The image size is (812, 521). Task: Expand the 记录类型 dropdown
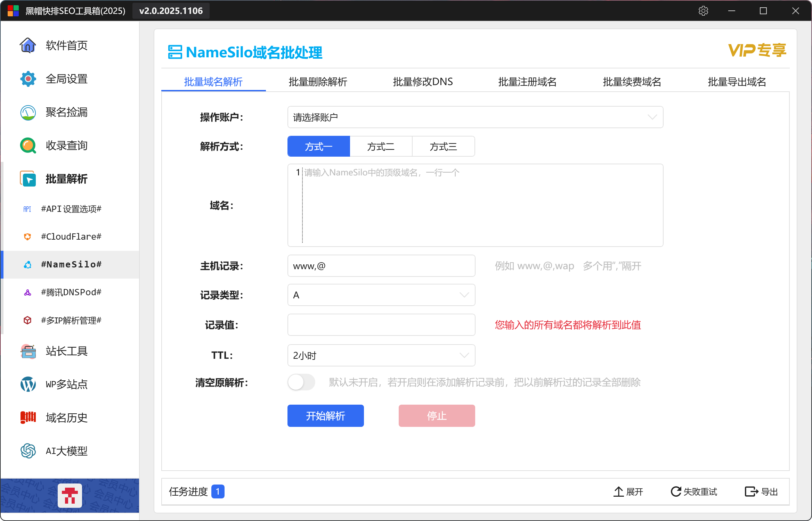click(381, 295)
